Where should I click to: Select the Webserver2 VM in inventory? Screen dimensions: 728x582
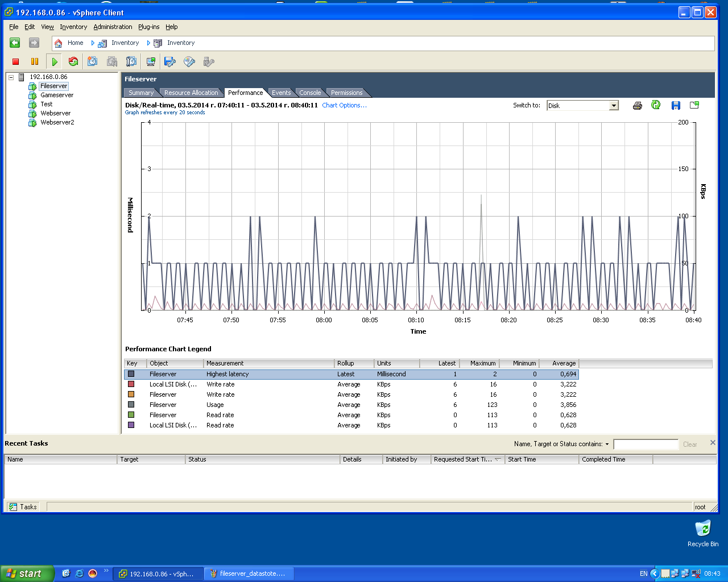click(x=57, y=122)
